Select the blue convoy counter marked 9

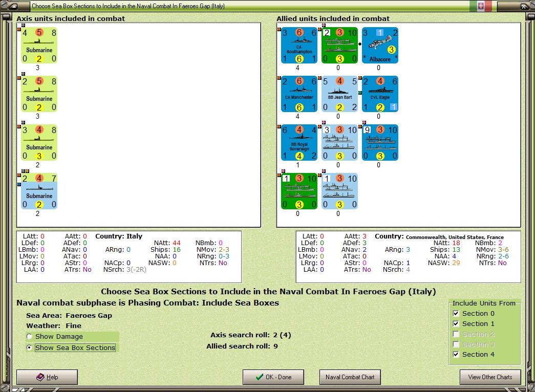pyautogui.click(x=380, y=143)
